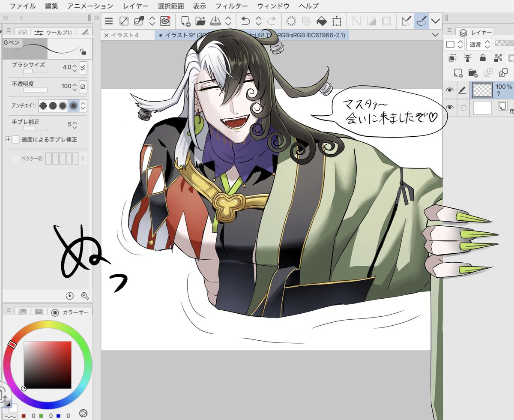Click the opacity slider bar
Viewport: 514px width, 420px height.
pos(35,90)
